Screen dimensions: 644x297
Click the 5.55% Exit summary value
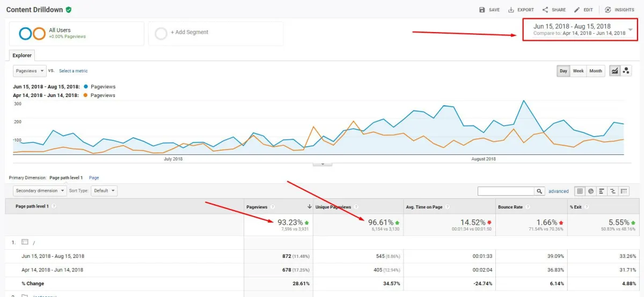tap(619, 222)
